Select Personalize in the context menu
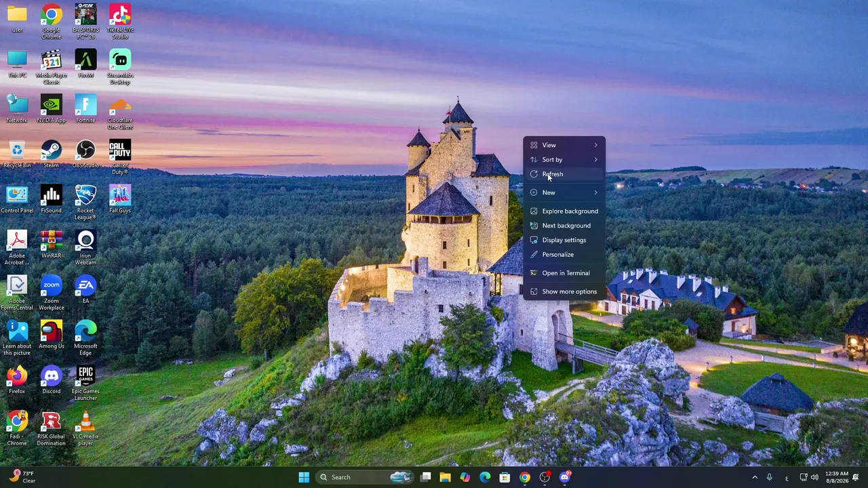 [564, 254]
